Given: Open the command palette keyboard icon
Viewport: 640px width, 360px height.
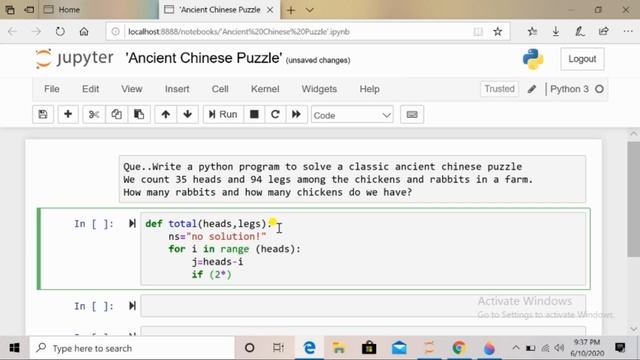Looking at the screenshot, I should pos(412,115).
